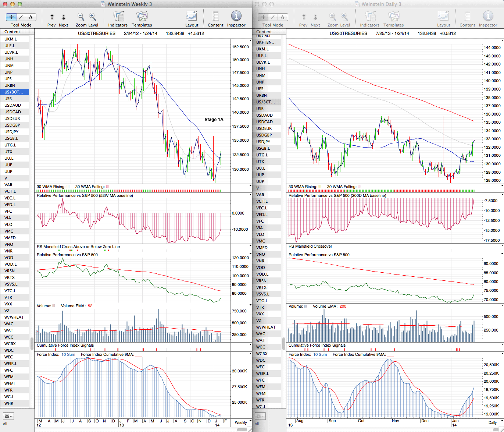Screen dimensions: 504x432
Task: Toggle the Content sidebar in Weekly window
Action: click(x=215, y=17)
